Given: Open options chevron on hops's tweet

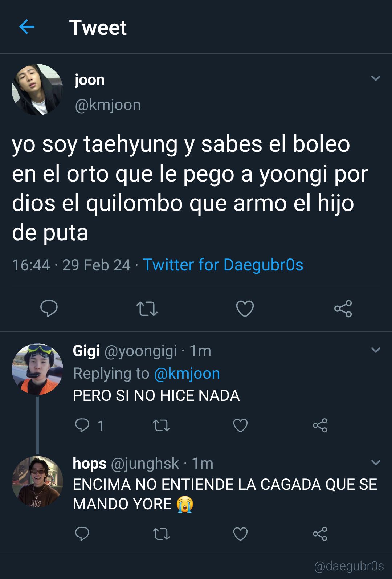Looking at the screenshot, I should 376,462.
